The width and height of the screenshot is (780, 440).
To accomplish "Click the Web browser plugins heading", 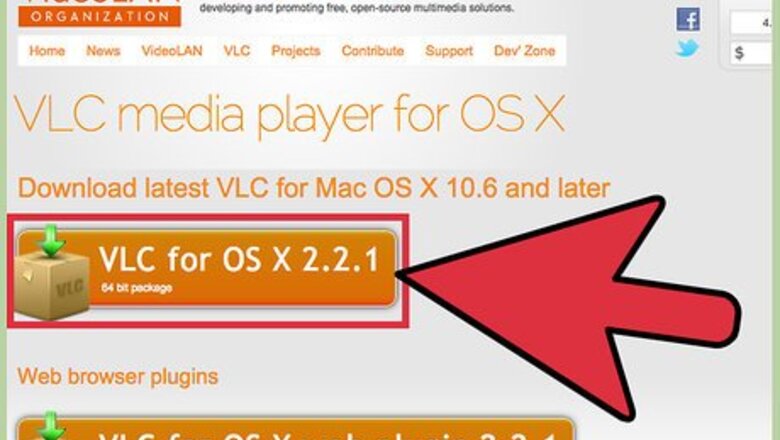I will point(118,377).
